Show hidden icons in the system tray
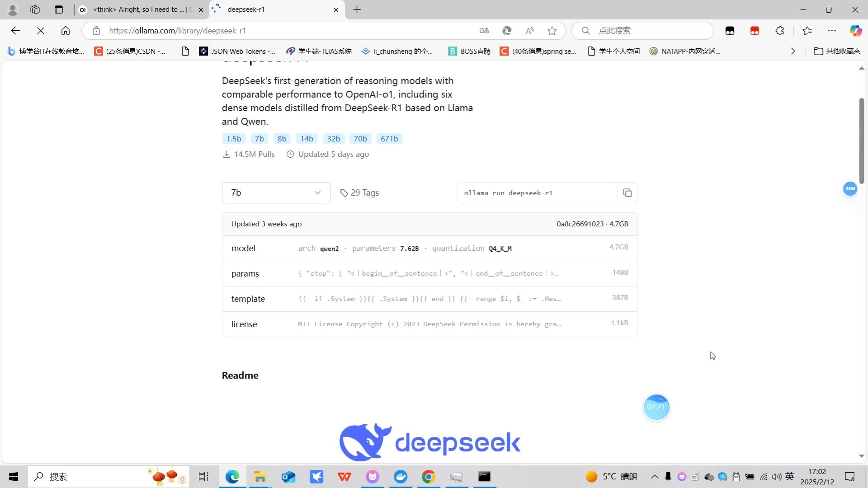868x488 pixels. pyautogui.click(x=654, y=476)
